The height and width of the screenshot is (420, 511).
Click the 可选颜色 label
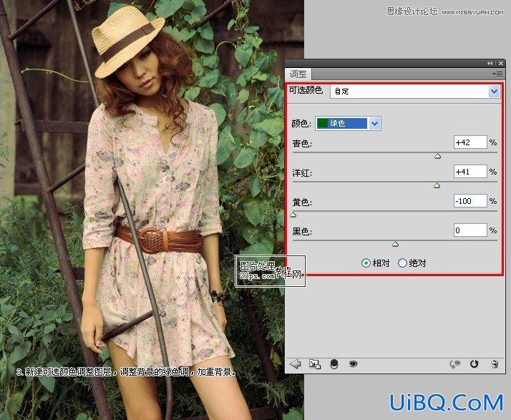306,89
